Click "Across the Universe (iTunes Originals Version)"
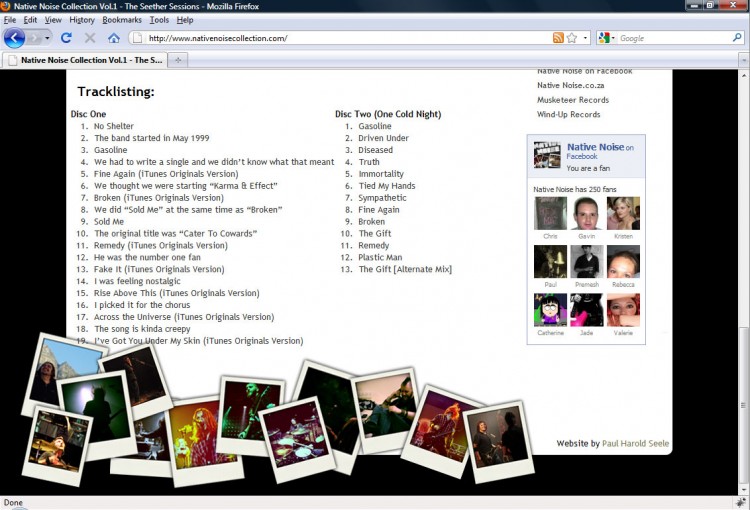This screenshot has width=750, height=510. click(x=184, y=317)
